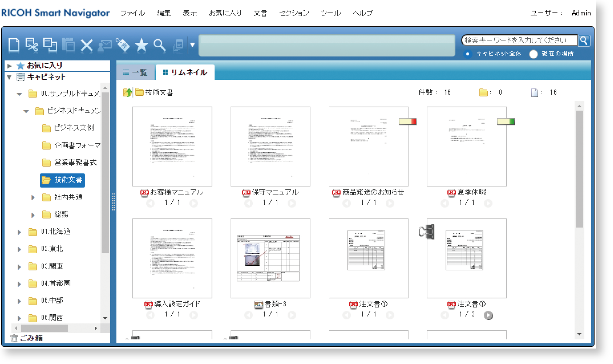Expand the 社内共通 folder
The height and width of the screenshot is (364, 613).
coord(33,197)
